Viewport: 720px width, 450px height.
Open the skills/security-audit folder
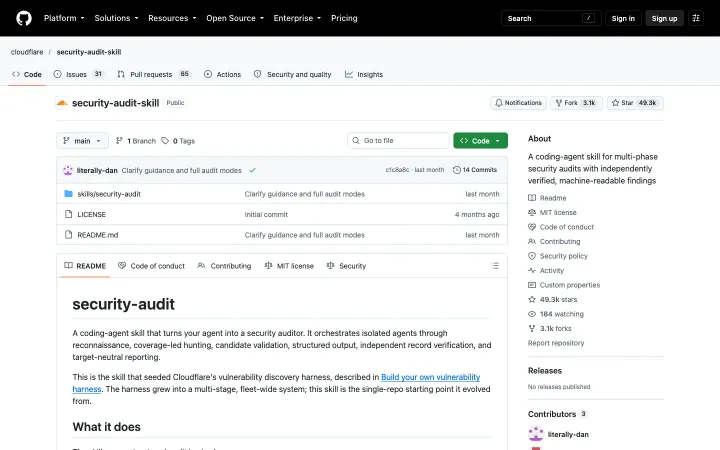point(109,194)
